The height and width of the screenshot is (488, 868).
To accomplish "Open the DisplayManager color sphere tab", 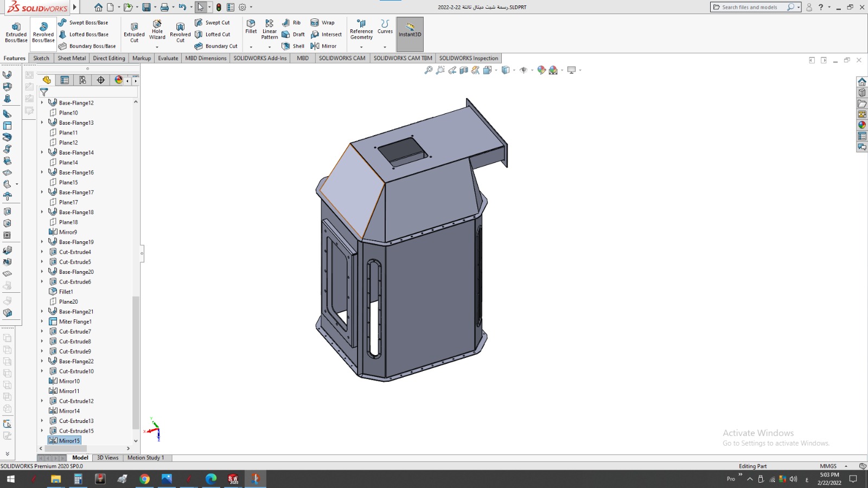I will coord(118,80).
